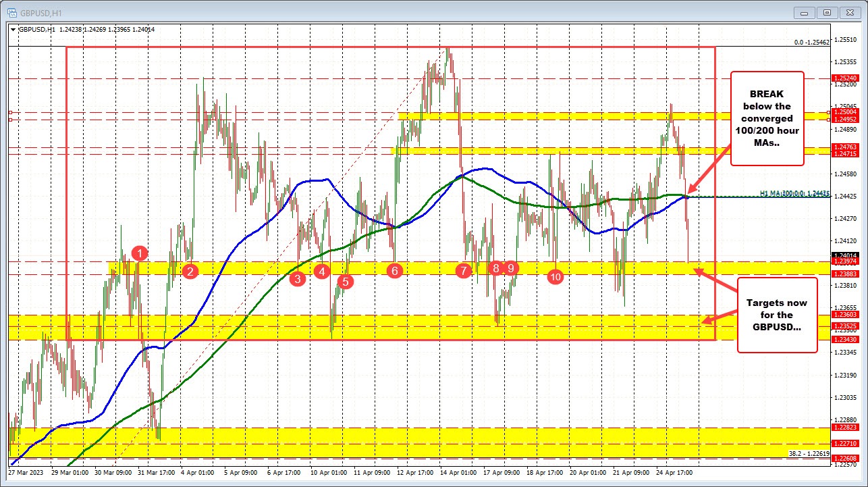The image size is (868, 487).
Task: Click the 1.22608 price level tag
Action: pos(846,459)
